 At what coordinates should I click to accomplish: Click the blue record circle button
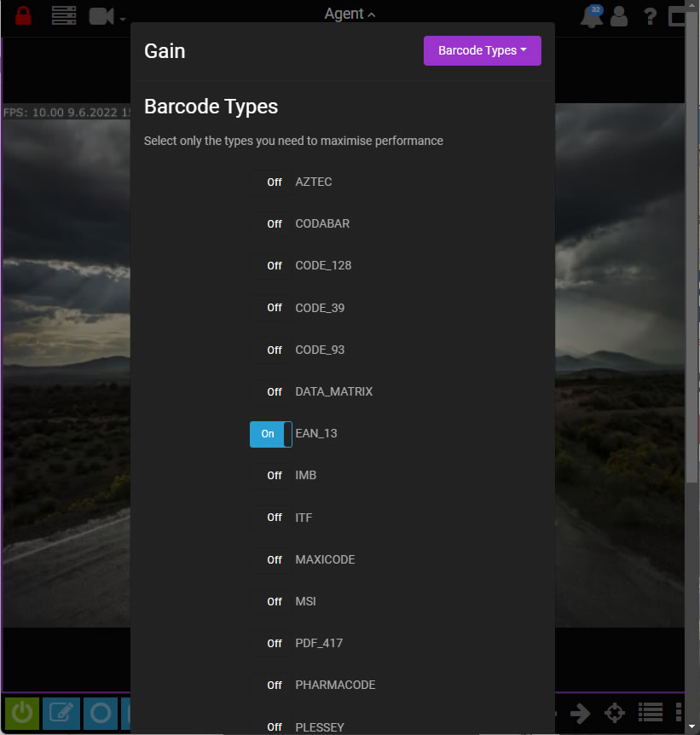click(x=101, y=713)
